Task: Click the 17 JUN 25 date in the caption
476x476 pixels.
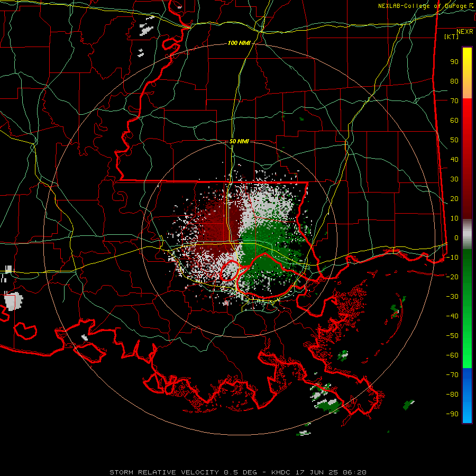Action: [316, 472]
